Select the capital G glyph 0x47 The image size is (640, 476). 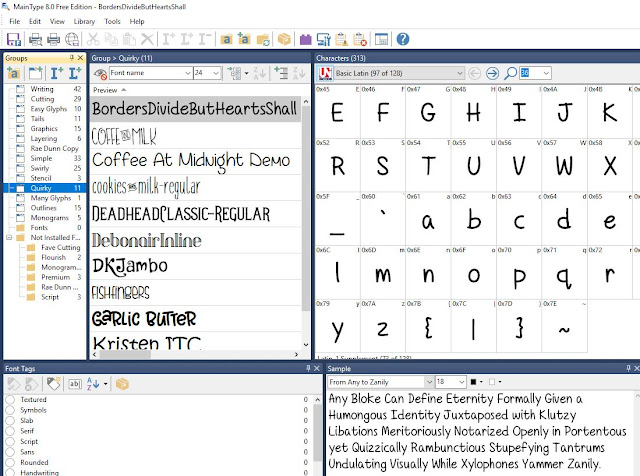[x=428, y=112]
